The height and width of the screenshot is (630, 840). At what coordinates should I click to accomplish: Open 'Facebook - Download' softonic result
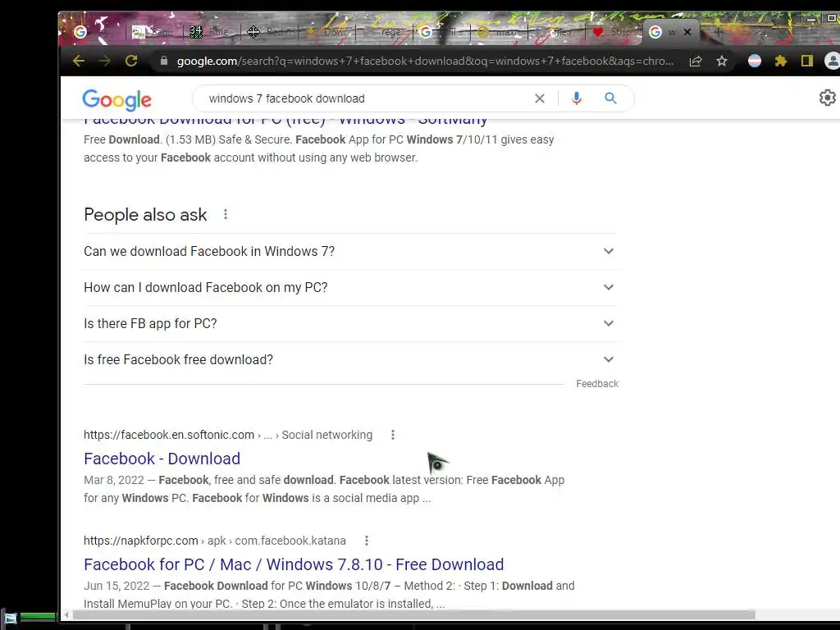162,459
